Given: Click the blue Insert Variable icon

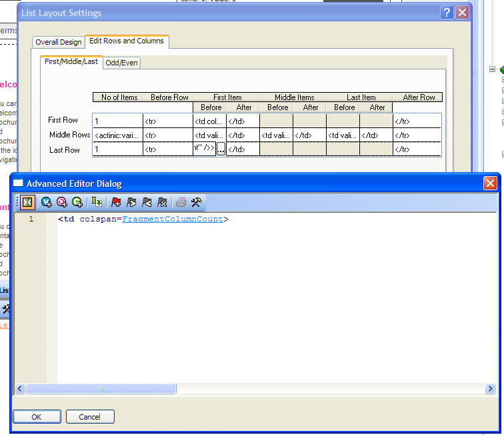Looking at the screenshot, I should [47, 202].
